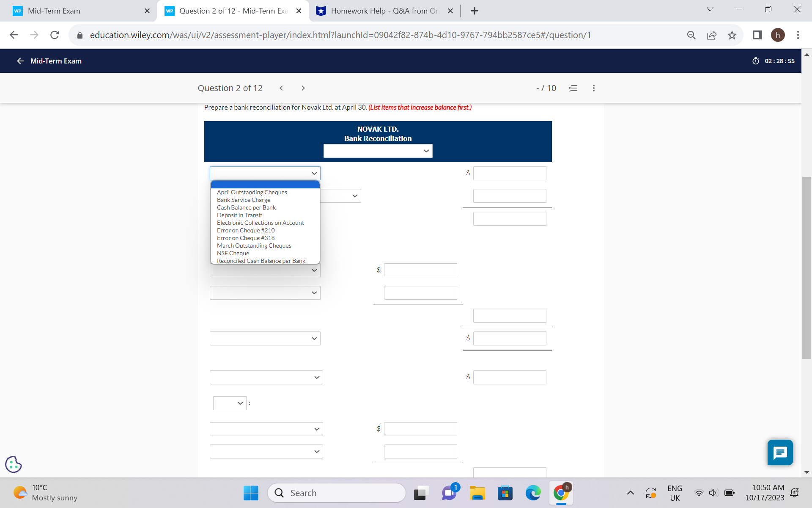This screenshot has height=508, width=812.
Task: Choose "Cash Balance per Bank" in the dropdown list
Action: coord(246,207)
